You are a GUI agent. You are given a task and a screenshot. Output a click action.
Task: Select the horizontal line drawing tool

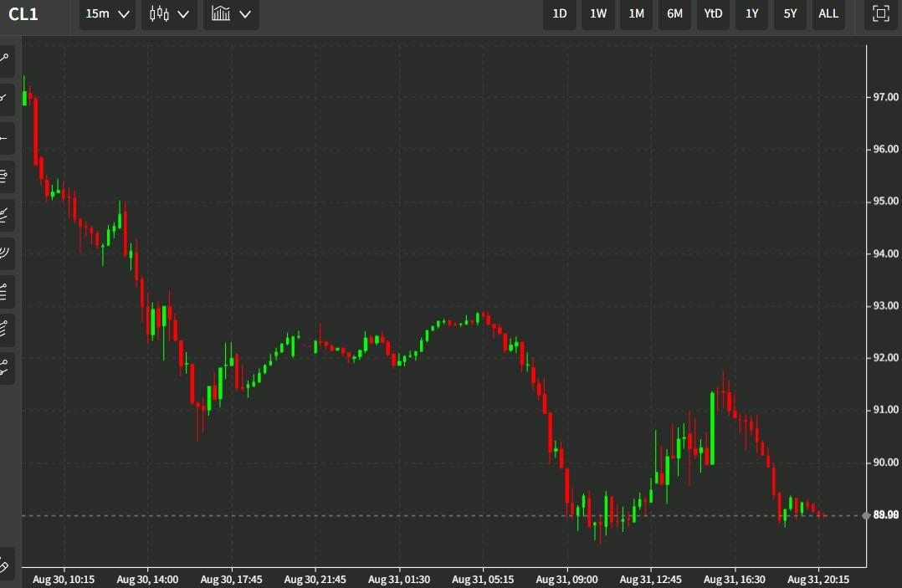point(5,138)
